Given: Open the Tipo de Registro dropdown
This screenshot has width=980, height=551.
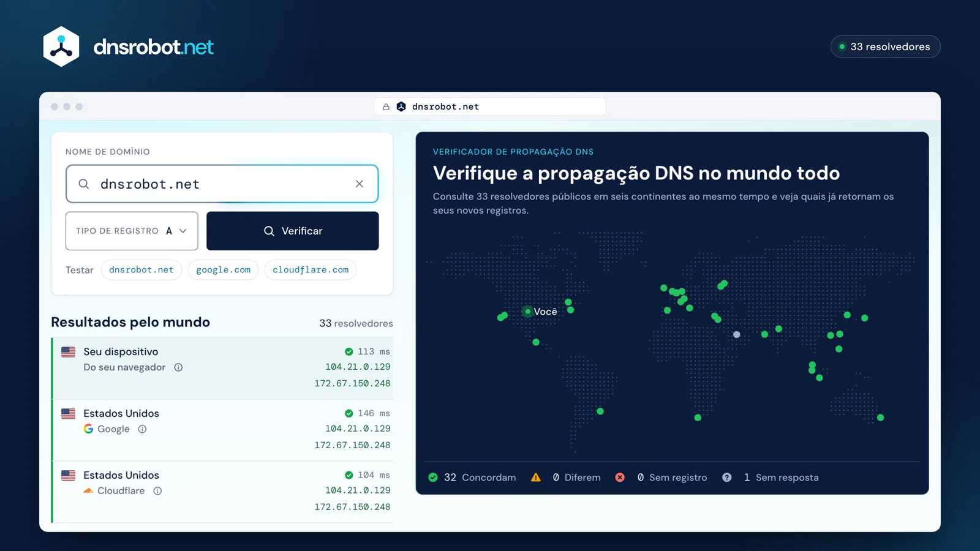Looking at the screenshot, I should (132, 231).
